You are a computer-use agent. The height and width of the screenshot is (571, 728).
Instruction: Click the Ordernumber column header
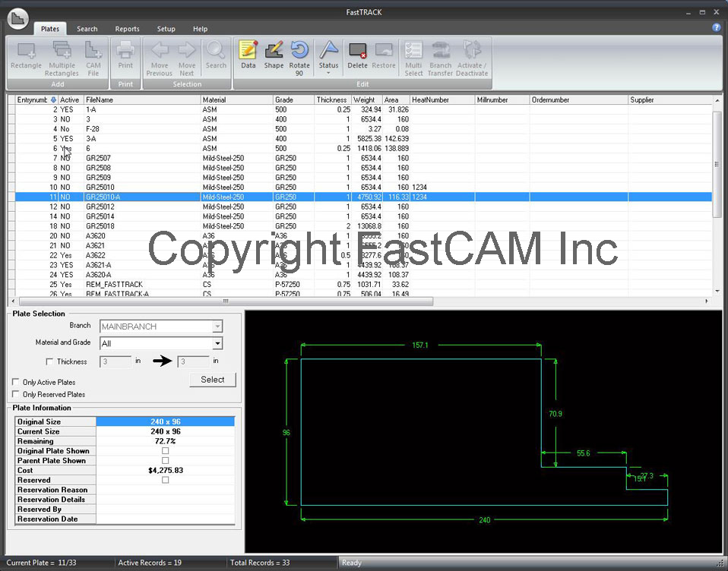coord(579,99)
